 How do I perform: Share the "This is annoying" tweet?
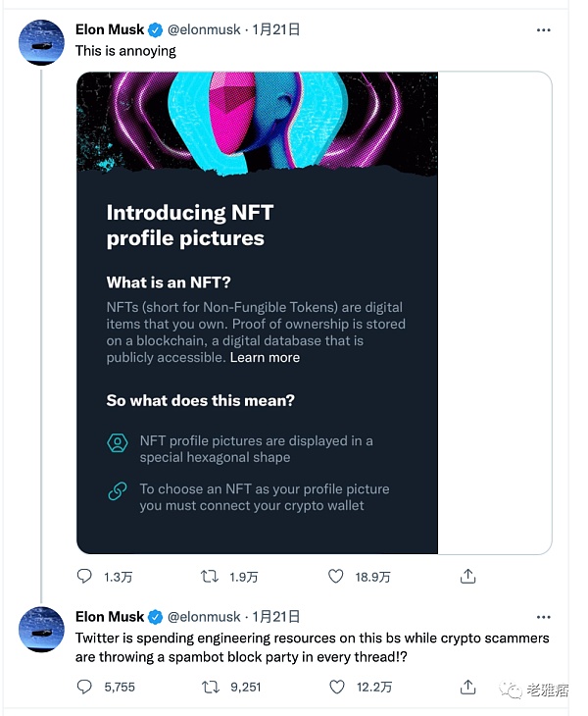[x=468, y=577]
